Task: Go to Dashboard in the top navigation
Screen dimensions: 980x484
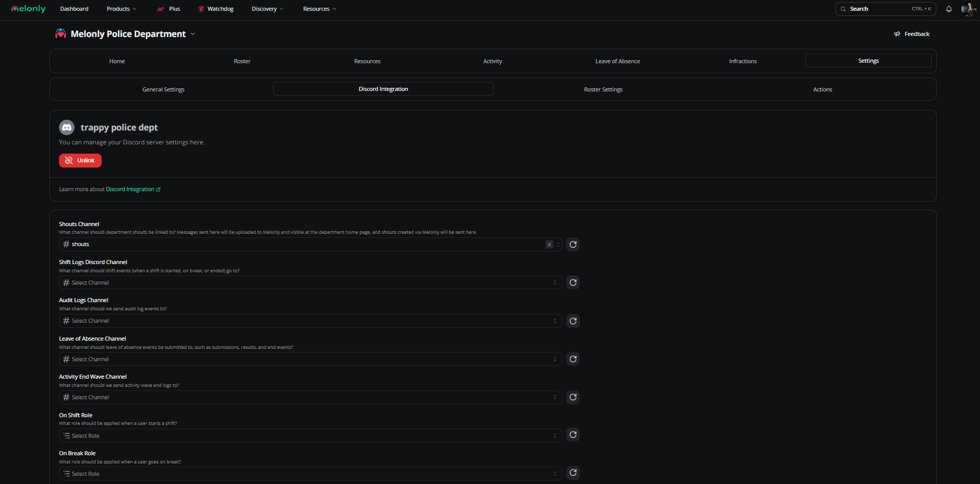Action: click(74, 9)
